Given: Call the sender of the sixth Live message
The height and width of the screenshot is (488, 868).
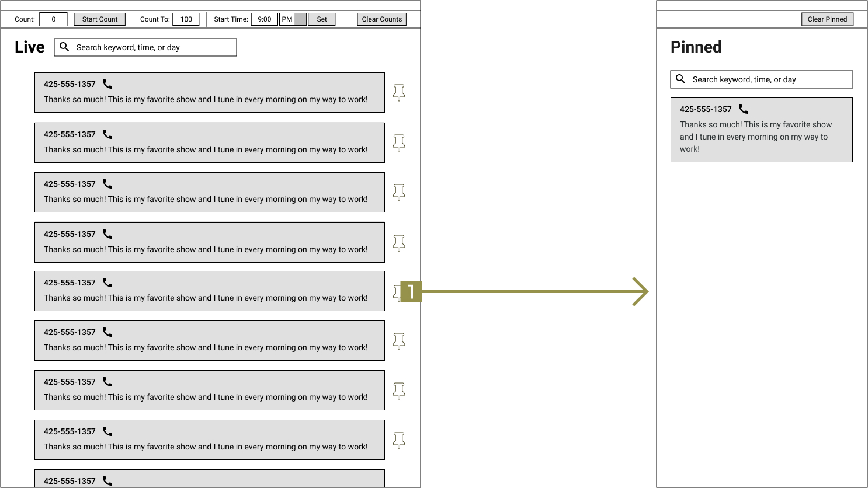Looking at the screenshot, I should tap(107, 332).
